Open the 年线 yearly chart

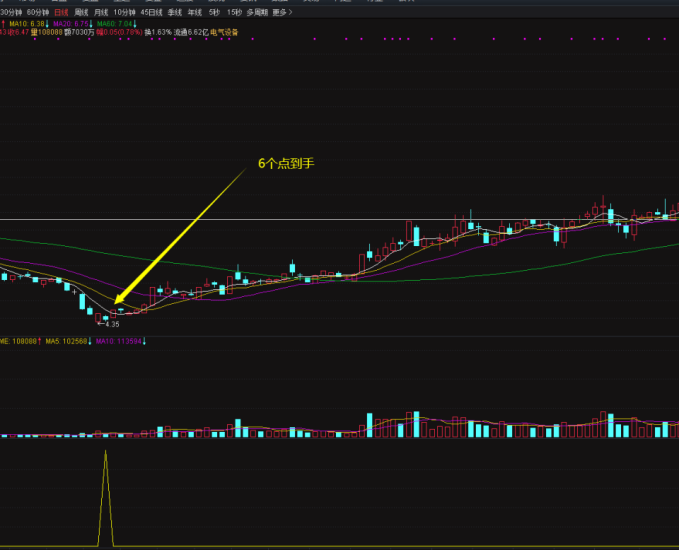click(x=194, y=12)
